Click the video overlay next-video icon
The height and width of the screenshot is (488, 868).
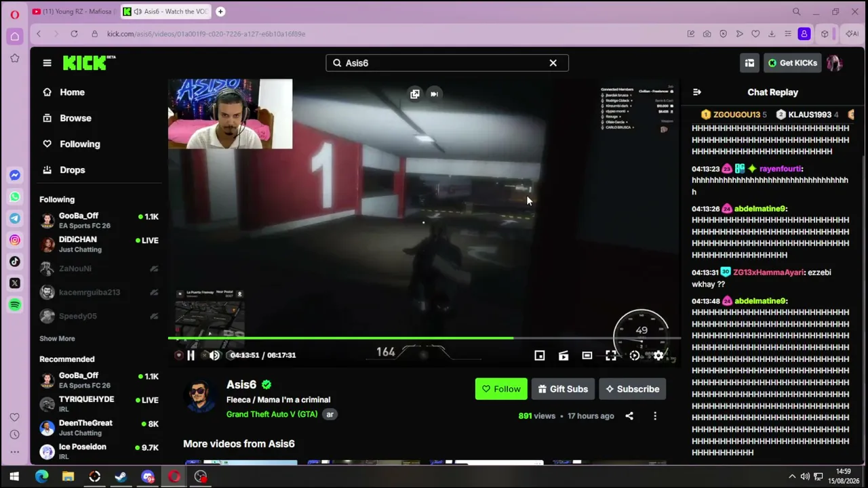(435, 94)
